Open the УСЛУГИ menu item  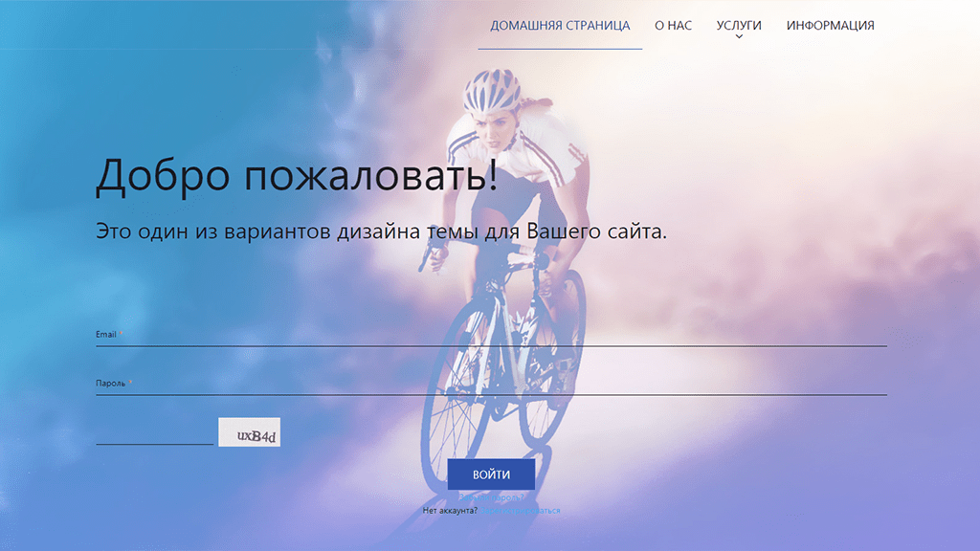739,26
